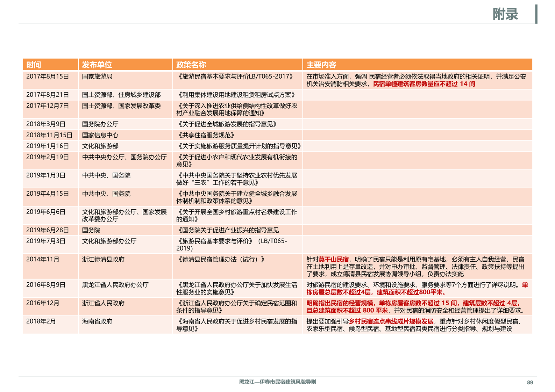This screenshot has height=392, width=555.
Task: Click policy 浙江省关于确定民宿范围和条件的指导意见
Action: tap(237, 307)
